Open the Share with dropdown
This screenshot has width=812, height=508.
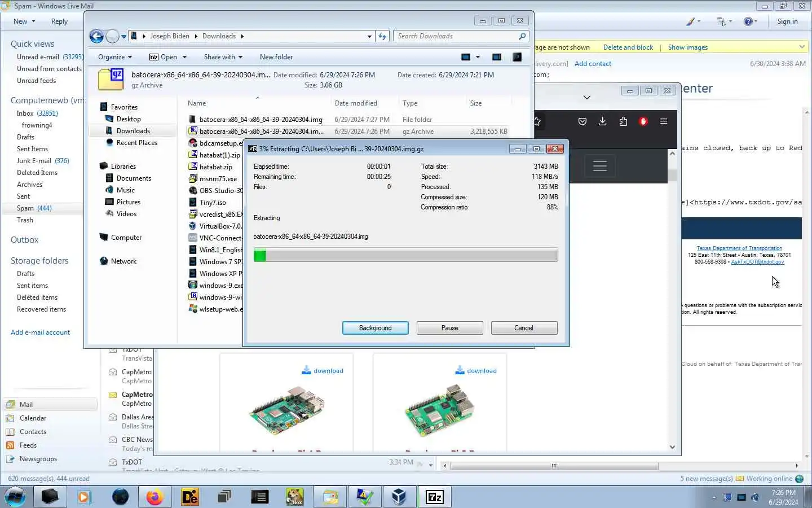223,57
